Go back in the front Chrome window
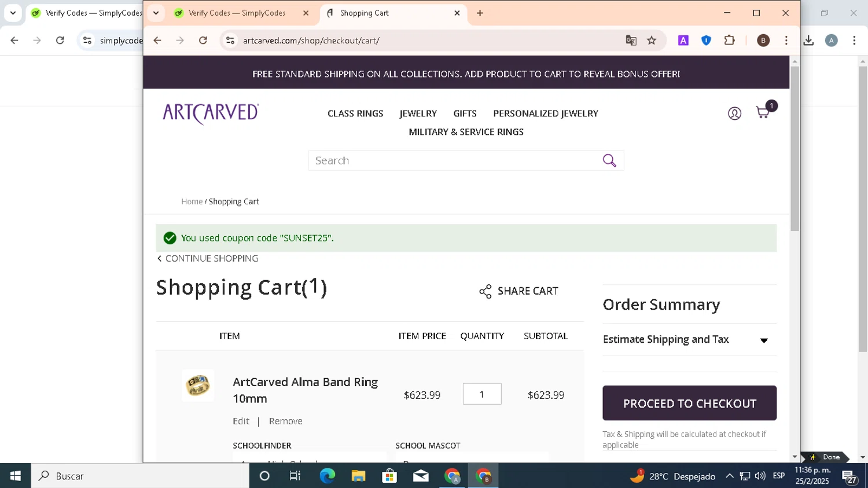The image size is (868, 488). coord(157,41)
